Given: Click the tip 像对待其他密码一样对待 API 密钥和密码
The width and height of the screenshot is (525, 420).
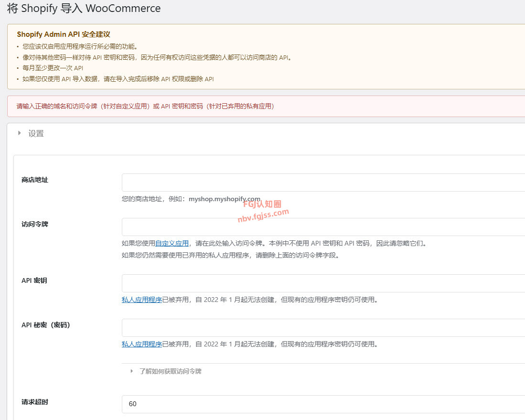Looking at the screenshot, I should coord(157,58).
